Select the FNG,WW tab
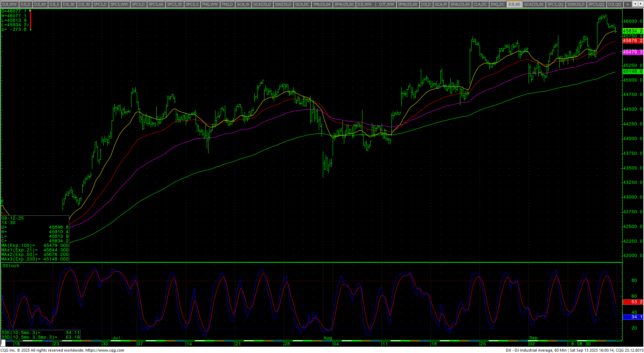The height and width of the screenshot is (353, 644). pyautogui.click(x=210, y=4)
